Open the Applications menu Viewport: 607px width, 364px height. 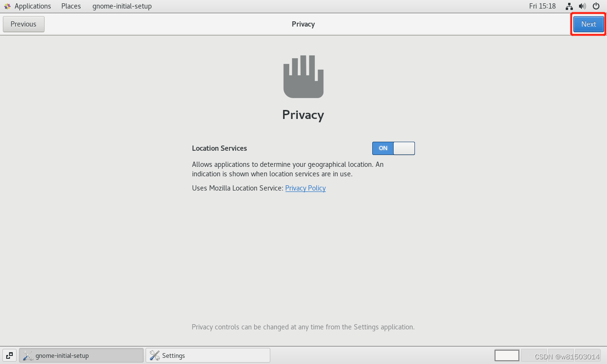[x=33, y=6]
